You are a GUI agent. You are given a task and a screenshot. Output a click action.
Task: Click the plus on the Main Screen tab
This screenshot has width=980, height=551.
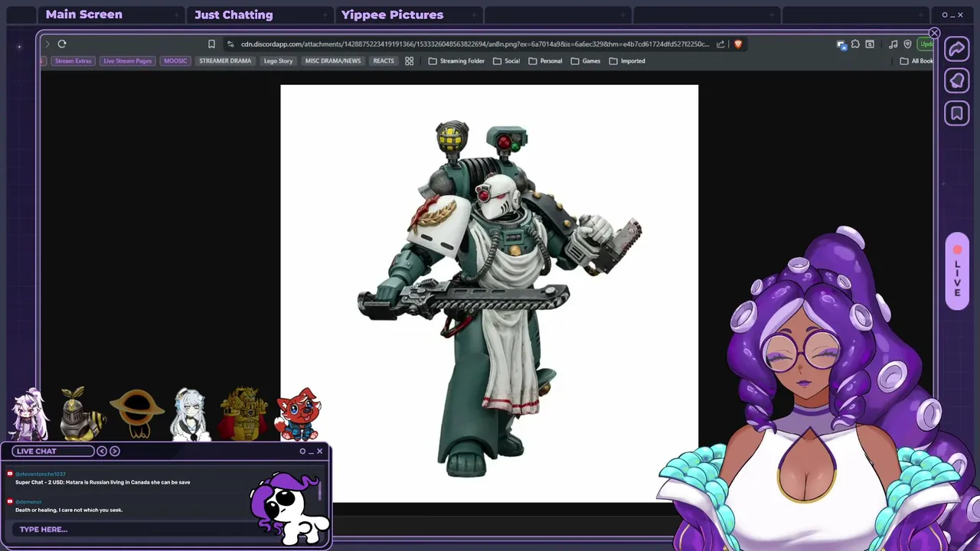pos(176,15)
